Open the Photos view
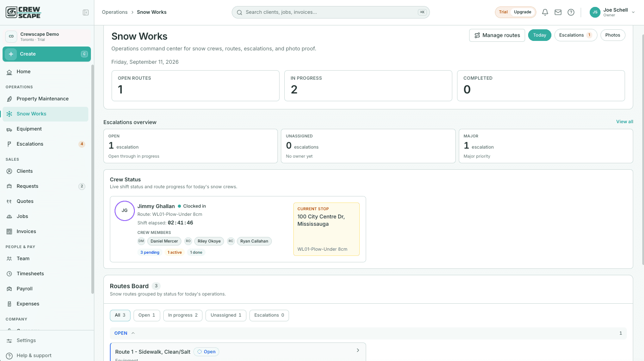644x361 pixels. [613, 35]
